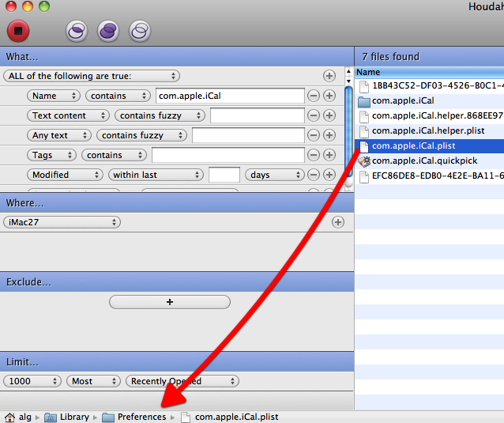
Task: Open the contains fuzzy dropdown for Any text
Action: coord(141,135)
